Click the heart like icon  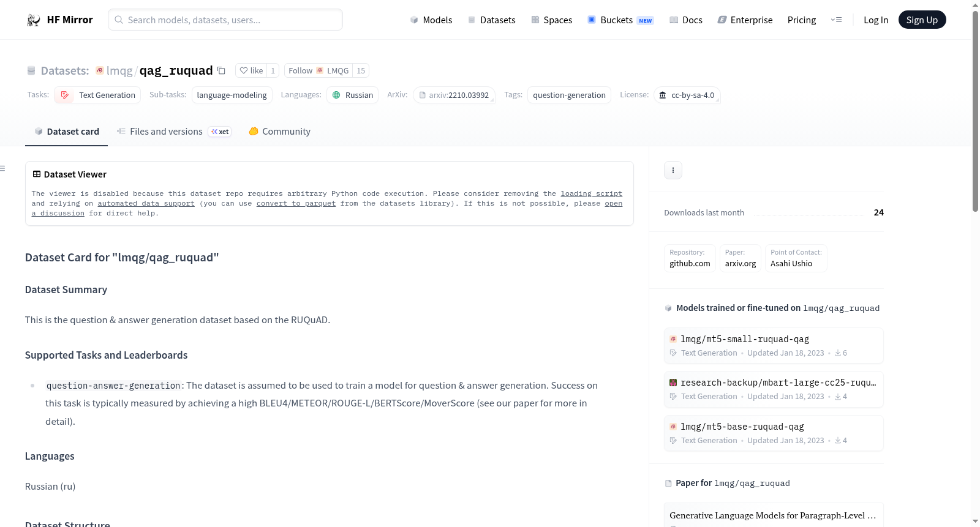pos(244,71)
